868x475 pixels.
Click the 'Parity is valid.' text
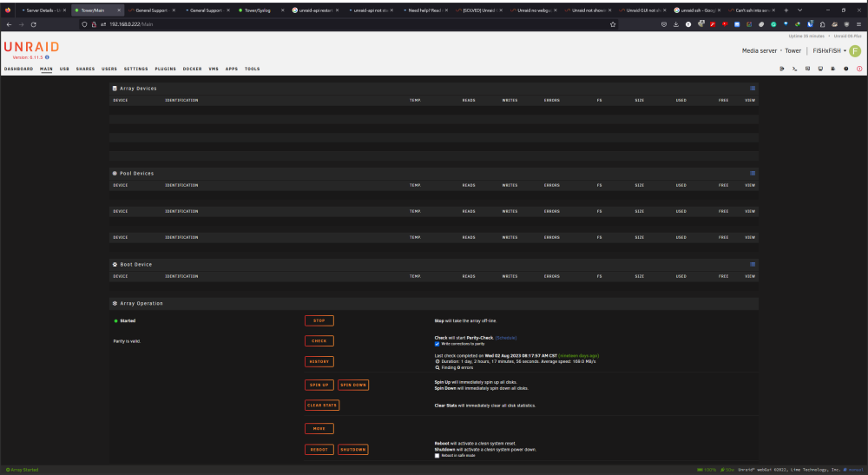pos(127,341)
